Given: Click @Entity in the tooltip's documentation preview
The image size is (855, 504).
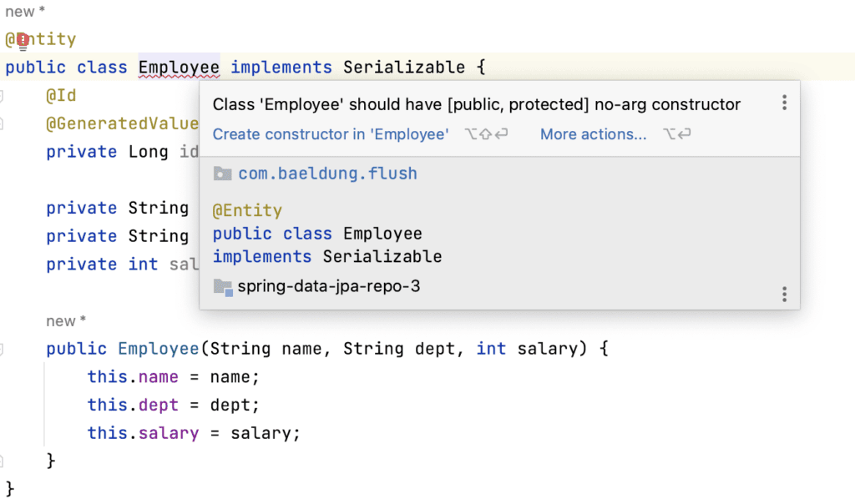Looking at the screenshot, I should 247,211.
